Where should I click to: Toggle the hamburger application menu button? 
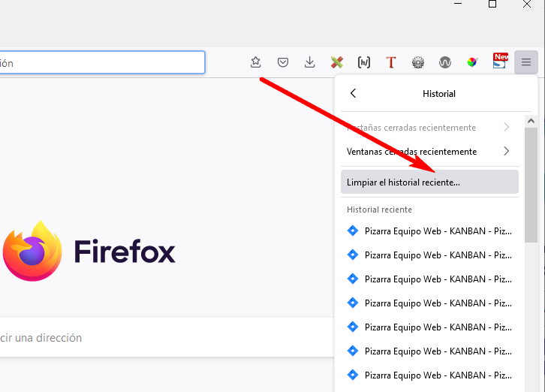tap(526, 62)
